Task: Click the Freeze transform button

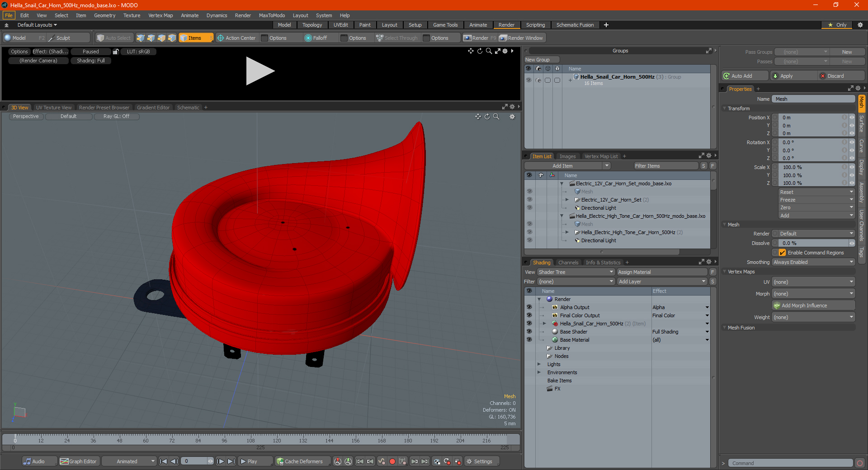Action: pos(816,200)
